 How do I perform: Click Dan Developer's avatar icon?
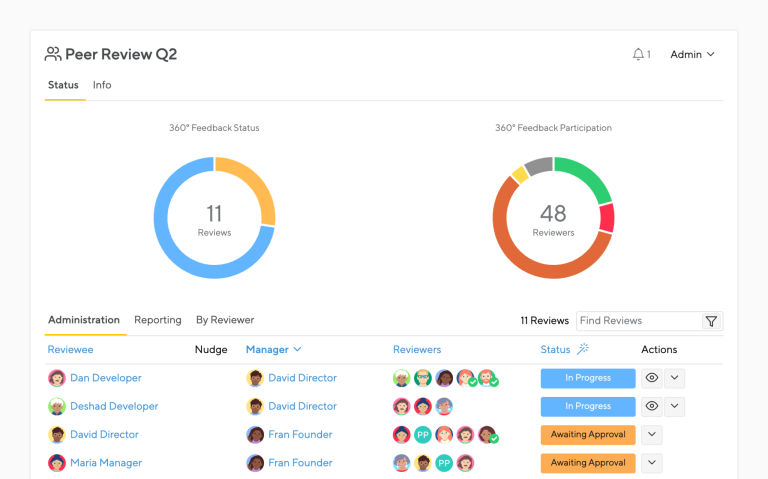click(57, 378)
